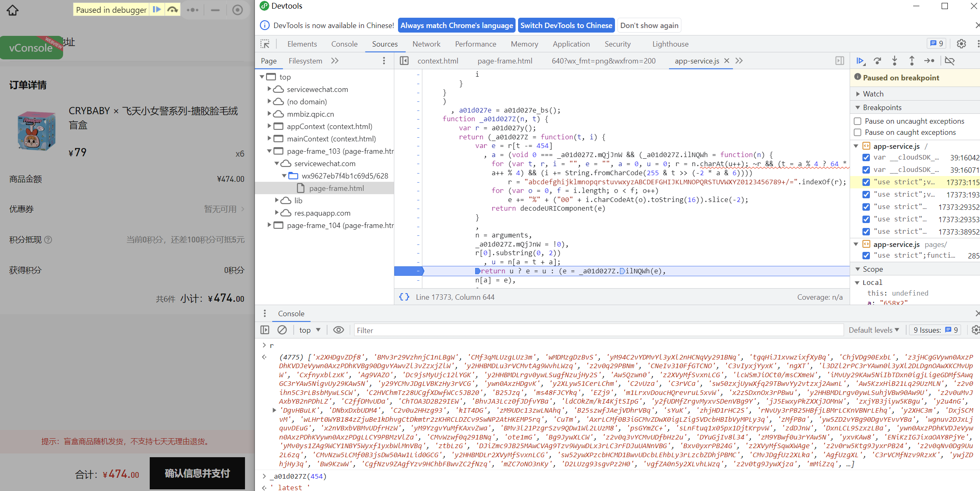Open the context.html file tab
This screenshot has height=491, width=980.
coord(438,61)
